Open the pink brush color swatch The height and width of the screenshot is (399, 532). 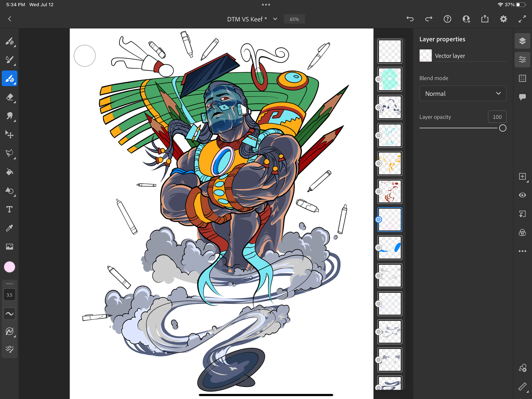[x=9, y=267]
